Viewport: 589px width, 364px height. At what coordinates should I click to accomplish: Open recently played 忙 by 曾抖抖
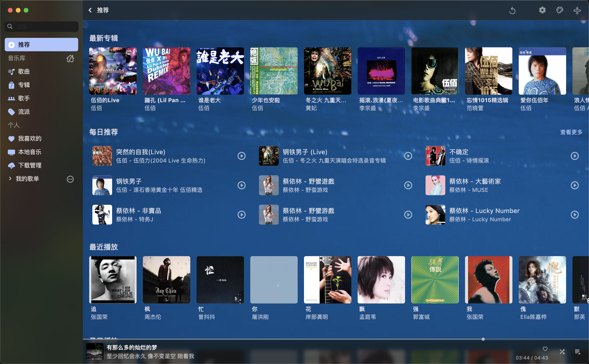coord(220,280)
